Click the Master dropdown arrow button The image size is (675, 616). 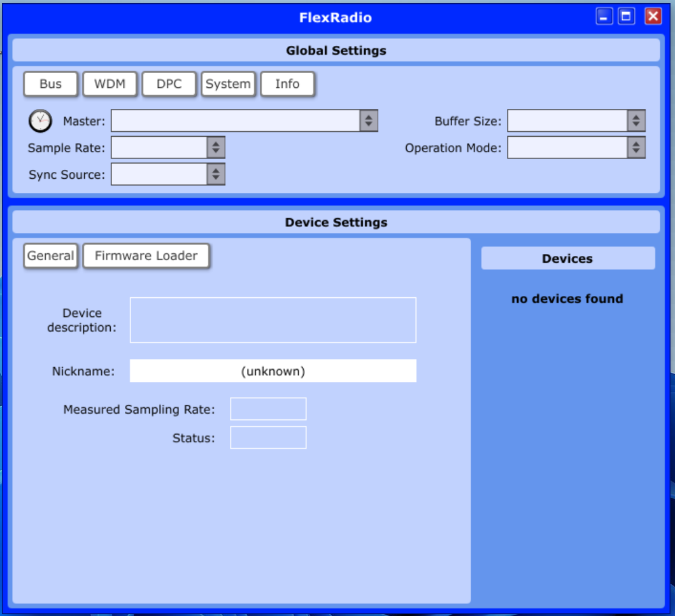point(369,120)
